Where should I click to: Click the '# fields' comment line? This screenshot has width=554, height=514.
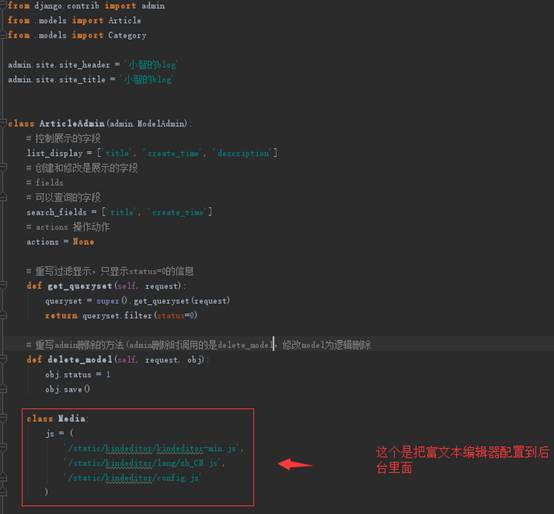pyautogui.click(x=45, y=183)
